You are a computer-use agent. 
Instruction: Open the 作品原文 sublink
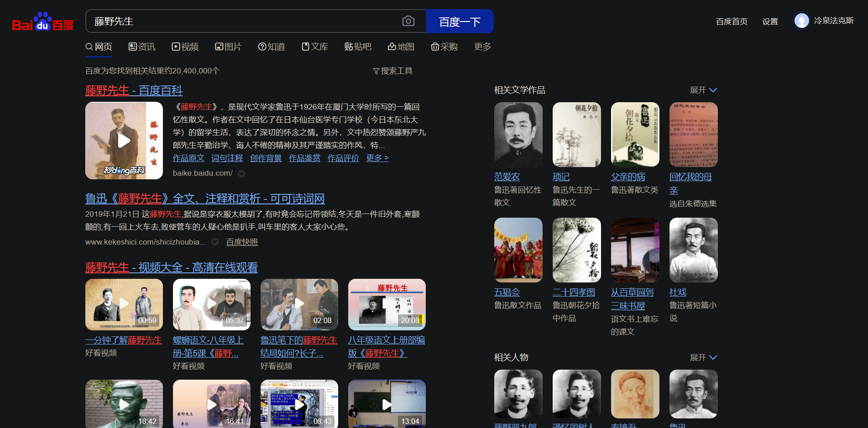pyautogui.click(x=188, y=158)
